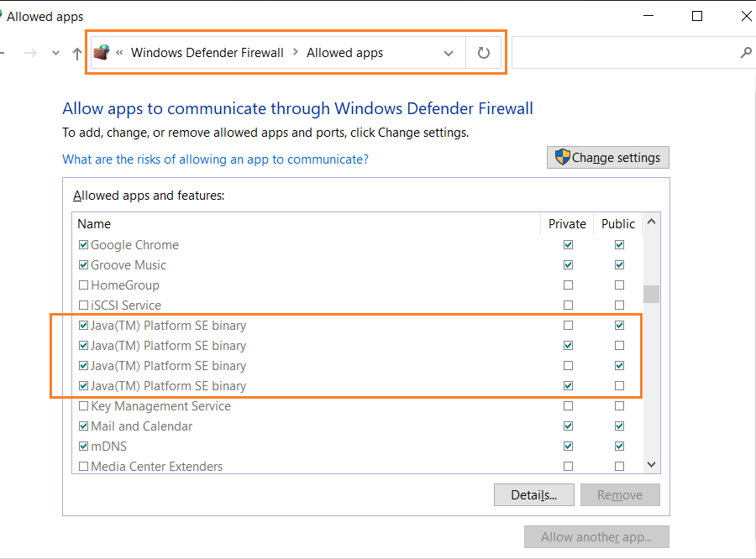Toggle the Groove Music name checkbox

pyautogui.click(x=83, y=265)
